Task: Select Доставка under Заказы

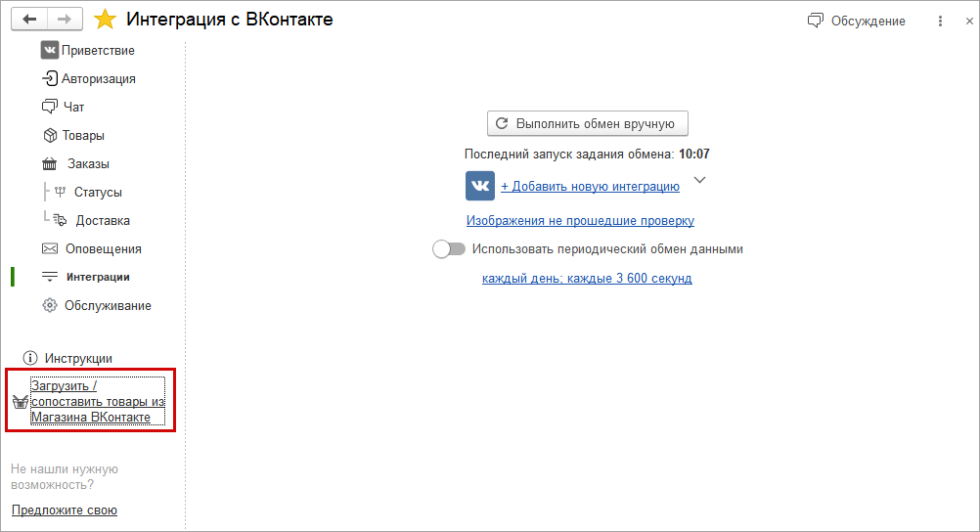Action: tap(103, 220)
